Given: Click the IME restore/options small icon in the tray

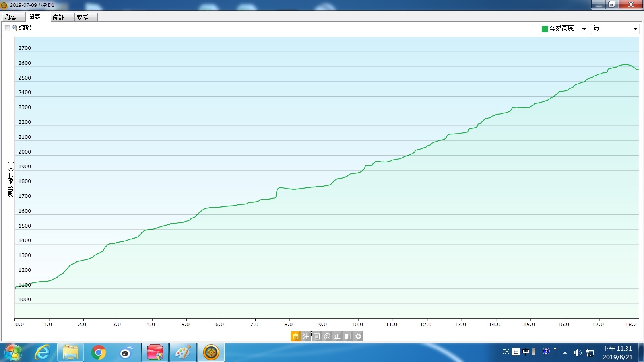Looking at the screenshot, I should (x=555, y=349).
